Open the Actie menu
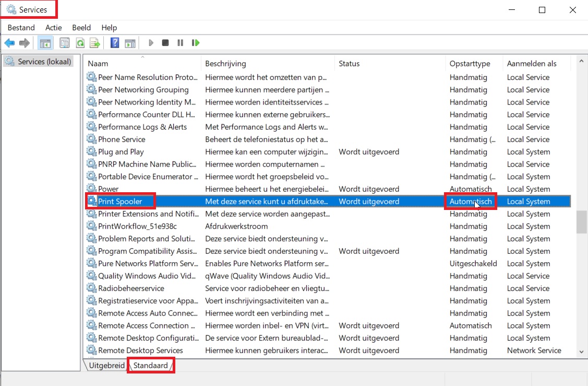 [x=53, y=28]
